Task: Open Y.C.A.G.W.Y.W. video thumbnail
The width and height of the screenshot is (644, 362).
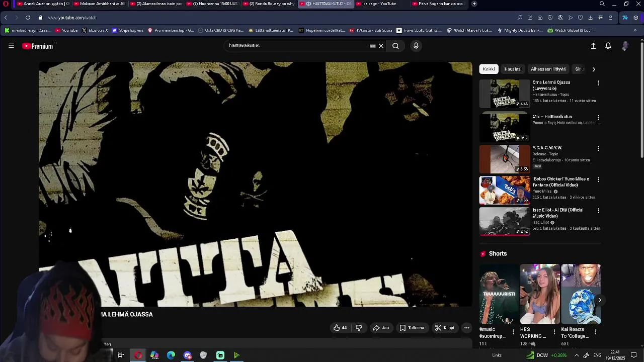Action: coord(505,159)
